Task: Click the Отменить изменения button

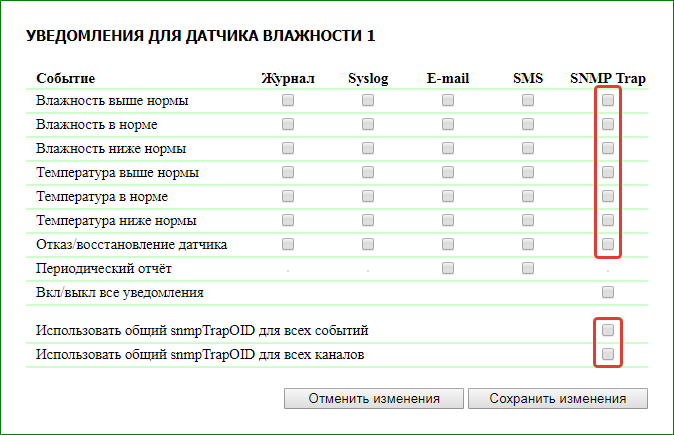Action: pyautogui.click(x=374, y=398)
